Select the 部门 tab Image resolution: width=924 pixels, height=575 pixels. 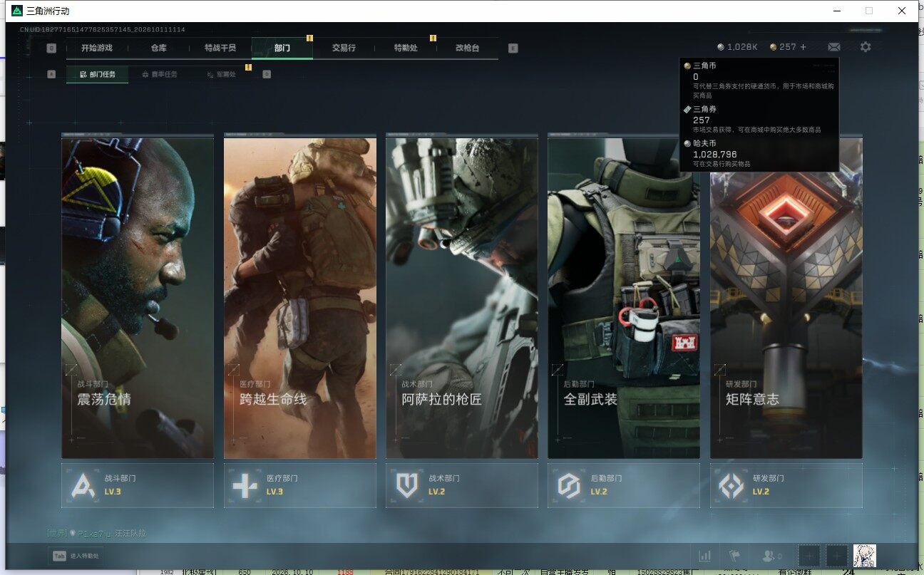pos(282,48)
